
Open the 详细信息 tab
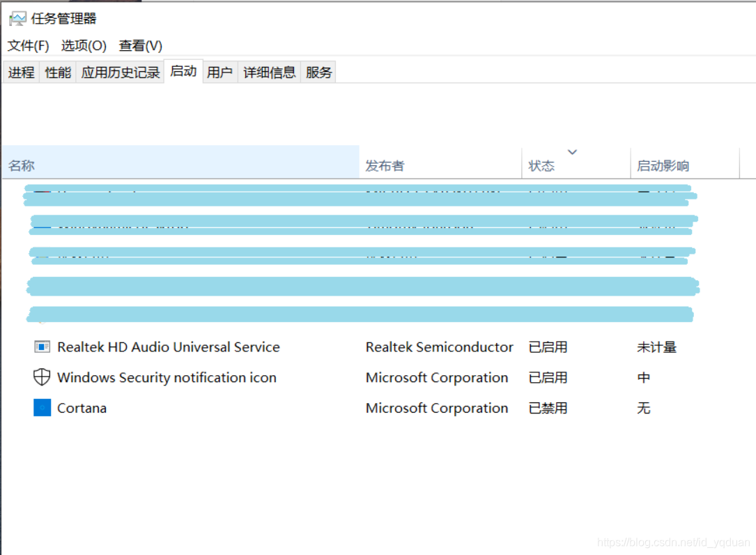coord(269,73)
